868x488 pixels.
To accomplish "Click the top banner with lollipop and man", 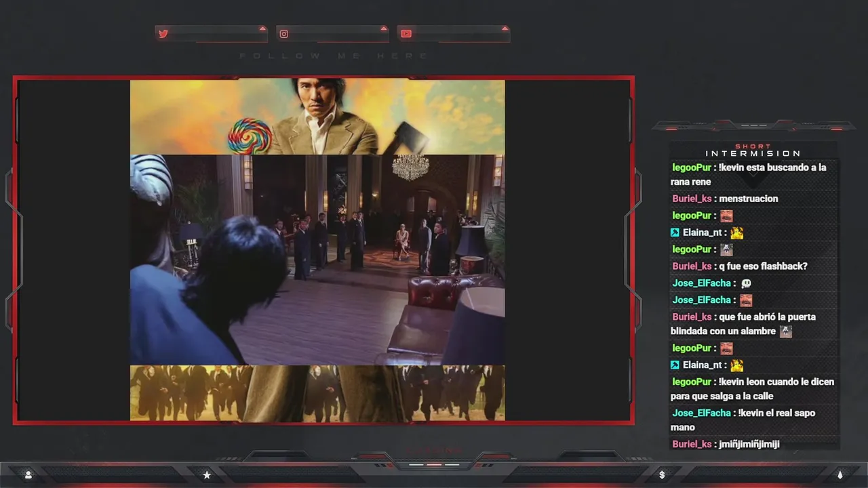I will click(x=317, y=117).
